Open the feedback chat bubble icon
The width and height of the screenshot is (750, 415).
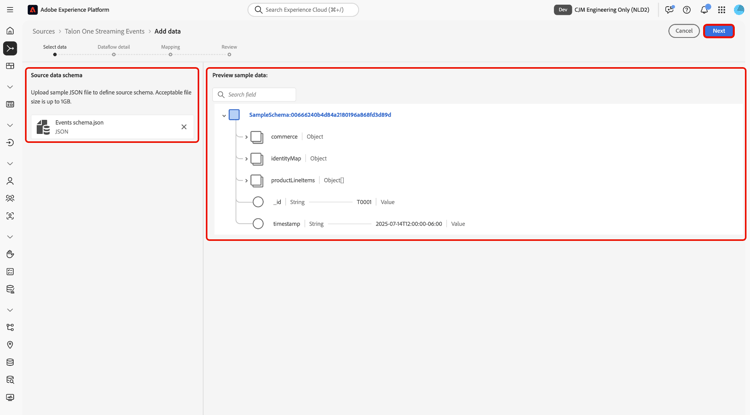click(x=669, y=10)
